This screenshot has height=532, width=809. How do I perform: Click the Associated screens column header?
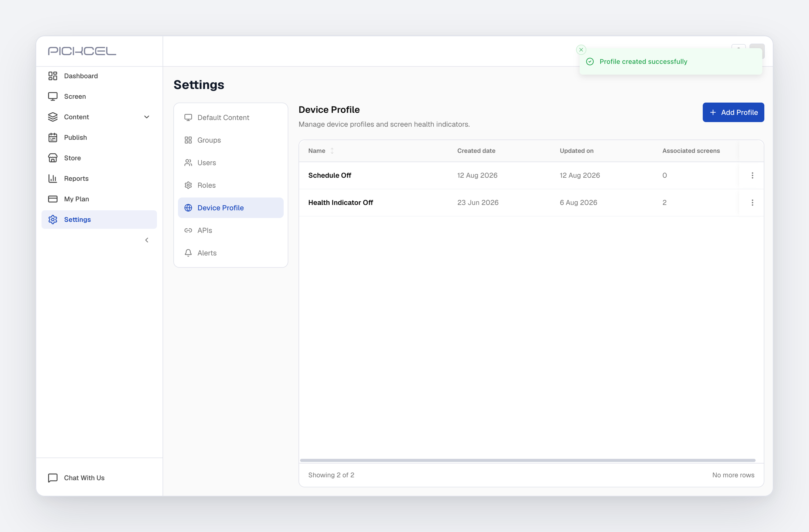coord(691,151)
